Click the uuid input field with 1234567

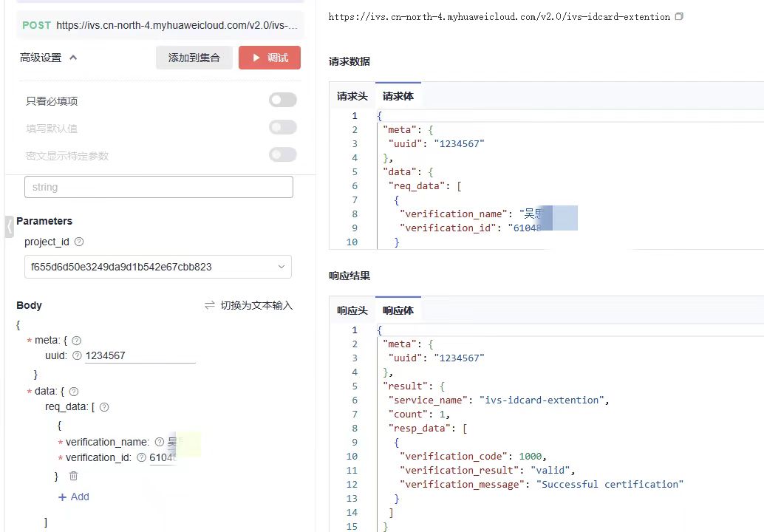pyautogui.click(x=140, y=355)
